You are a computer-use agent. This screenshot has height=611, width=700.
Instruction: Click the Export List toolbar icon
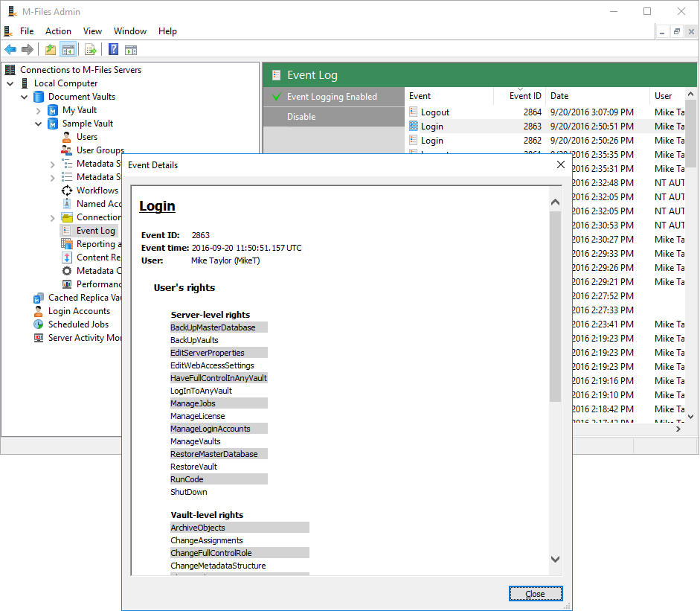(x=91, y=50)
